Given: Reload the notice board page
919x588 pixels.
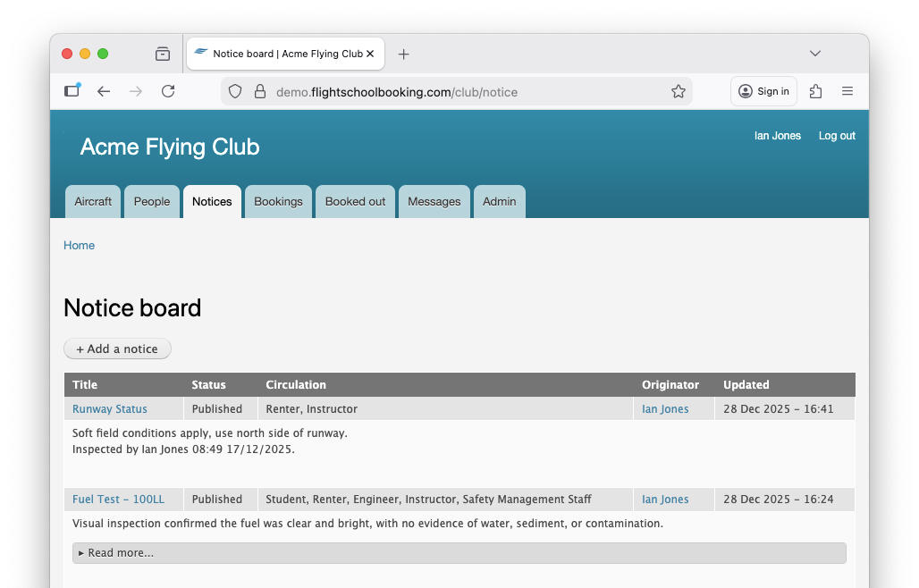Looking at the screenshot, I should 168,90.
